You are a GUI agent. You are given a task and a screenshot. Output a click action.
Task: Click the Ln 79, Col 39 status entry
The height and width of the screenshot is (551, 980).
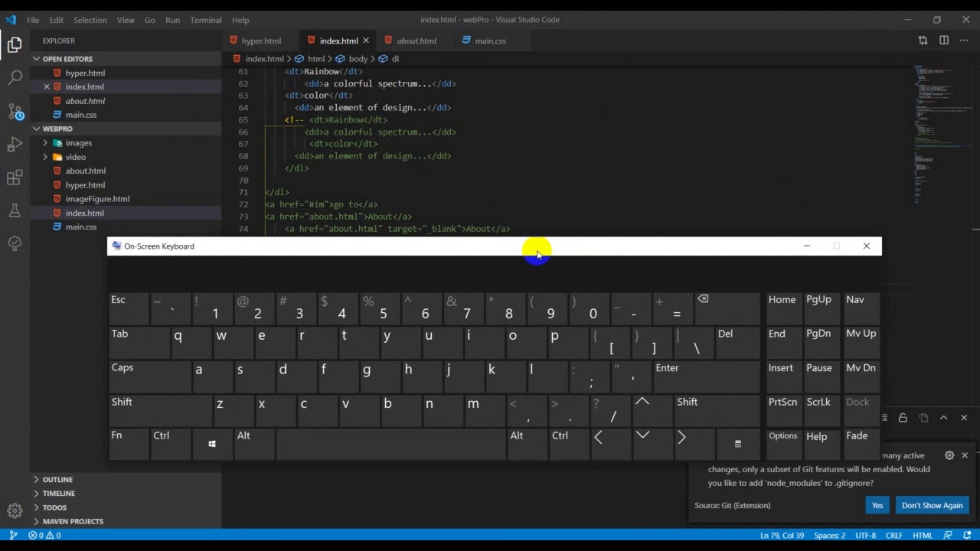pyautogui.click(x=782, y=535)
